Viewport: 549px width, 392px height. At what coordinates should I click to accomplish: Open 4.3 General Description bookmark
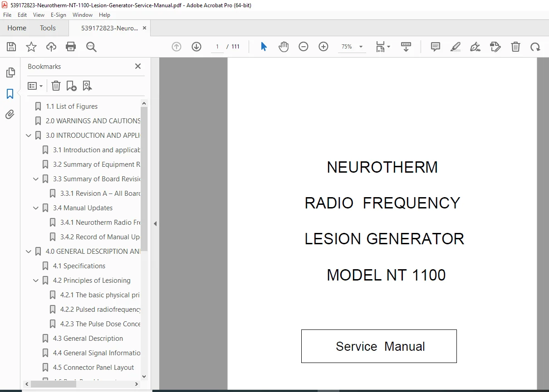pyautogui.click(x=88, y=339)
